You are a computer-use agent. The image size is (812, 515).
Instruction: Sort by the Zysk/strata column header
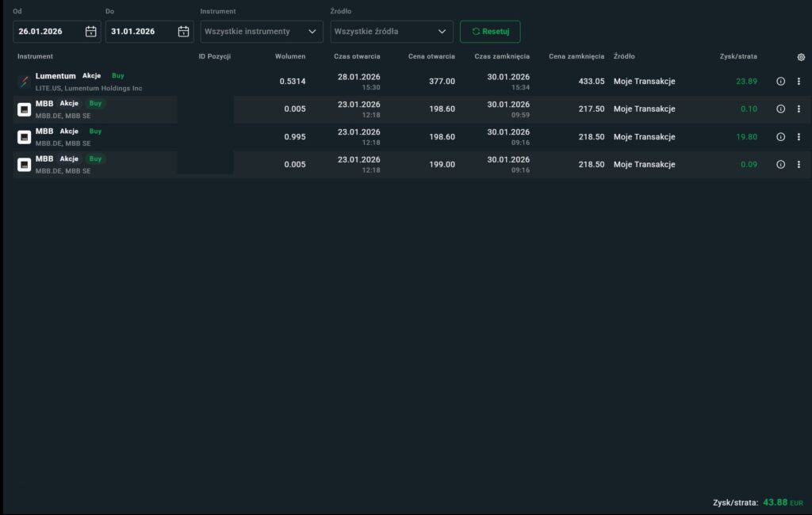(737, 57)
